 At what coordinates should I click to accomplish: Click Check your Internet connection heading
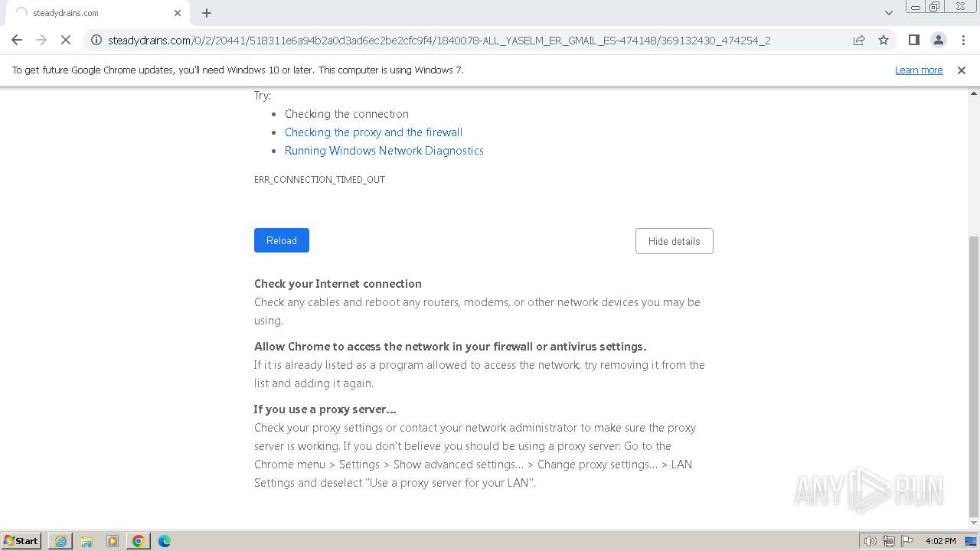pos(338,283)
